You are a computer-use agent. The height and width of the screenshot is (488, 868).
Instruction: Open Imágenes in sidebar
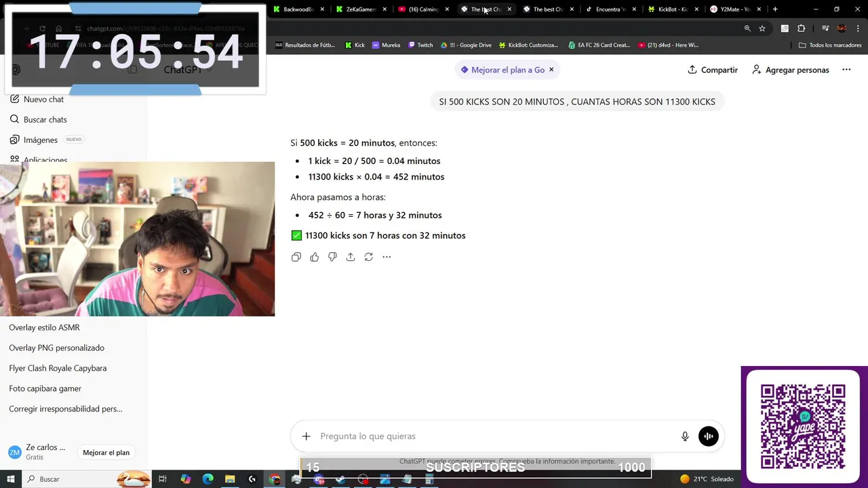tap(34, 140)
